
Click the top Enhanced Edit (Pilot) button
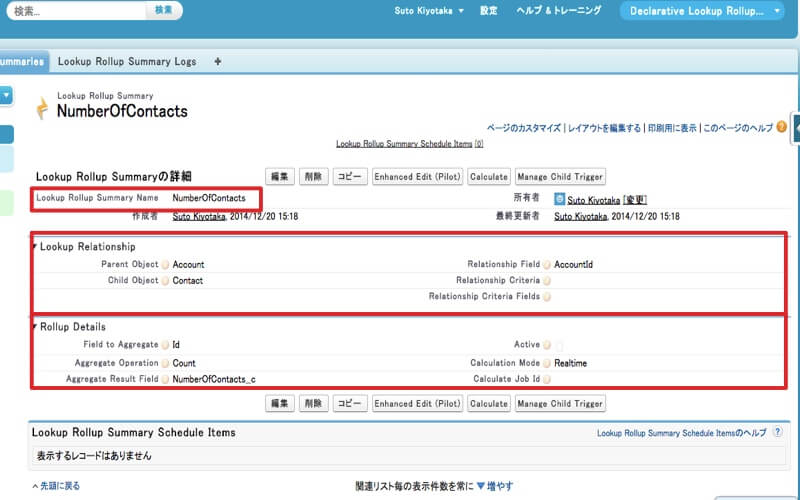[416, 177]
